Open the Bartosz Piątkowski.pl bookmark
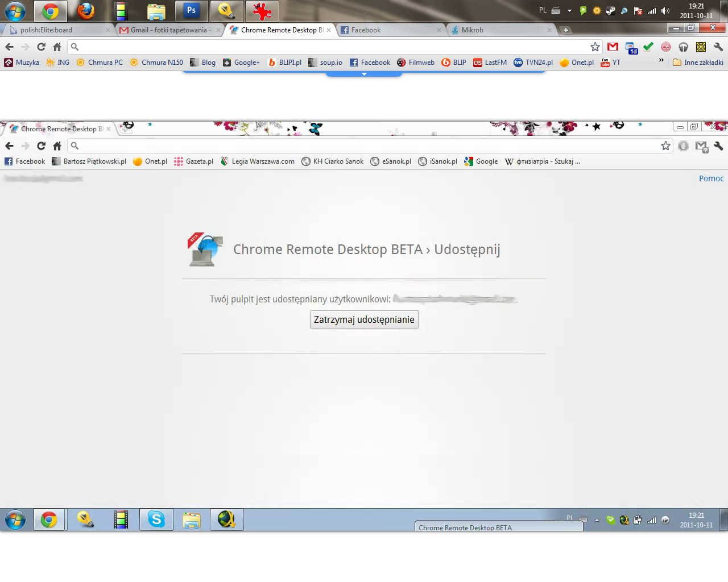Image resolution: width=728 pixels, height=582 pixels. tap(89, 161)
